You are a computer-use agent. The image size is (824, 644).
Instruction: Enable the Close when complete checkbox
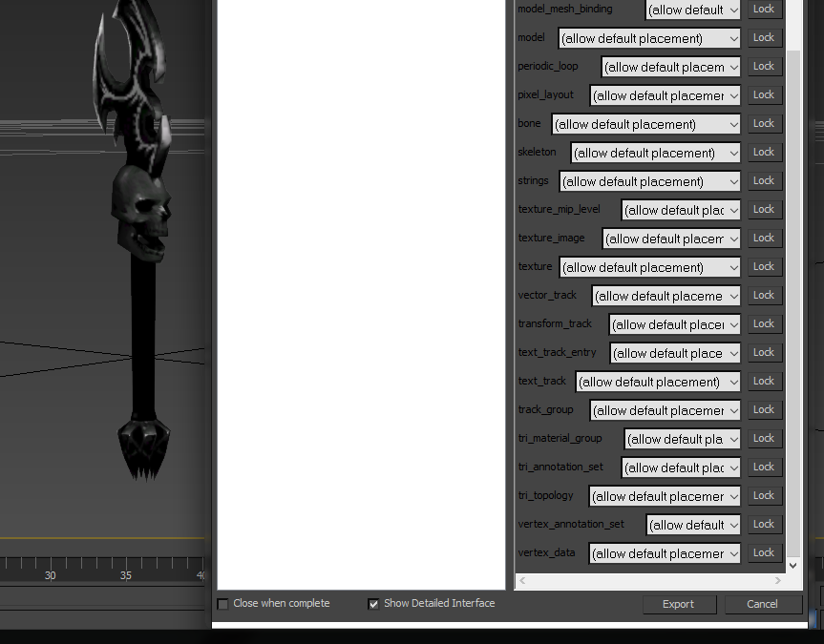(222, 604)
